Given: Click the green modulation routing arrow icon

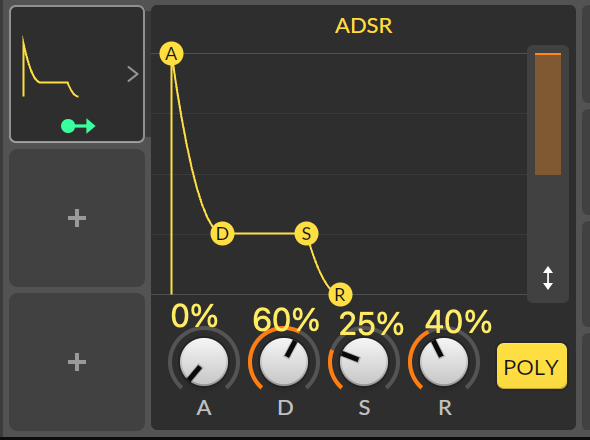Looking at the screenshot, I should 78,126.
